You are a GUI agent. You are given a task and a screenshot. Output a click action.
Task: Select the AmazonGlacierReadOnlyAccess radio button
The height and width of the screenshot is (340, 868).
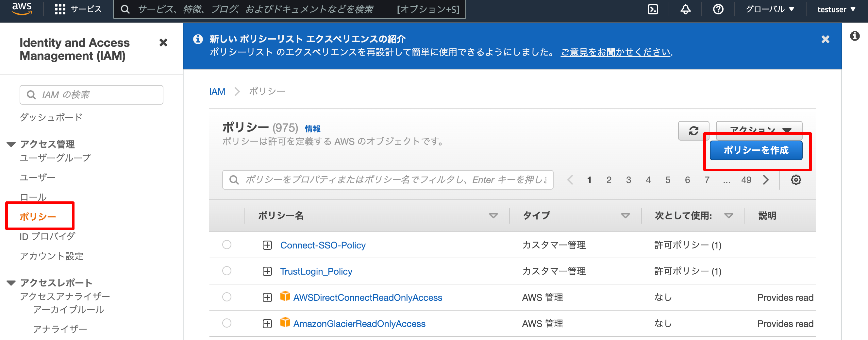(x=227, y=323)
